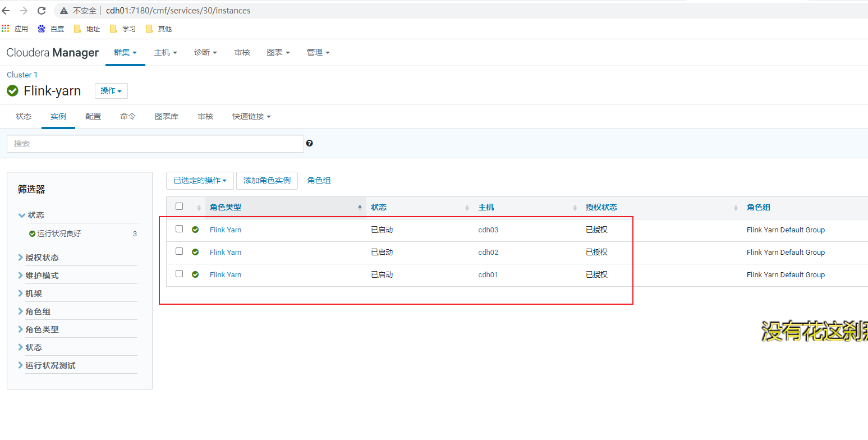Open the 操作 dropdown next to Flink-yarn
The image size is (868, 440).
pyautogui.click(x=111, y=91)
